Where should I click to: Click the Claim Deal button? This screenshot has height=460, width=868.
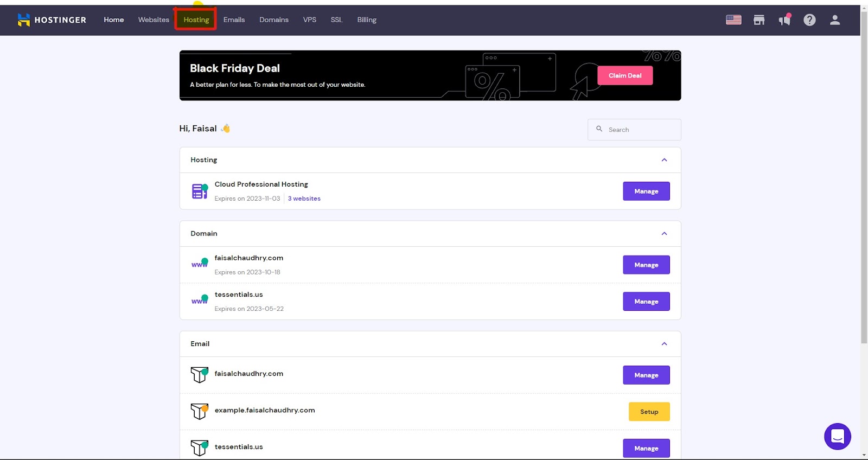625,75
